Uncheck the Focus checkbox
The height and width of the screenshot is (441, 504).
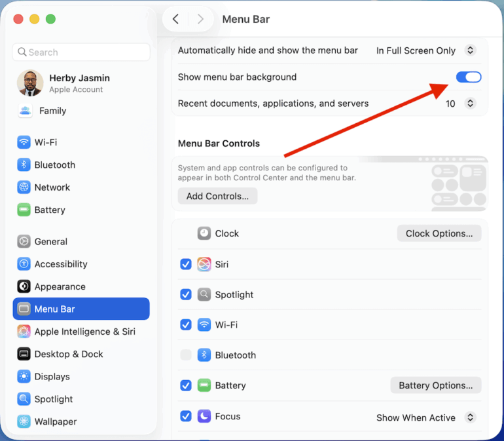coord(186,416)
